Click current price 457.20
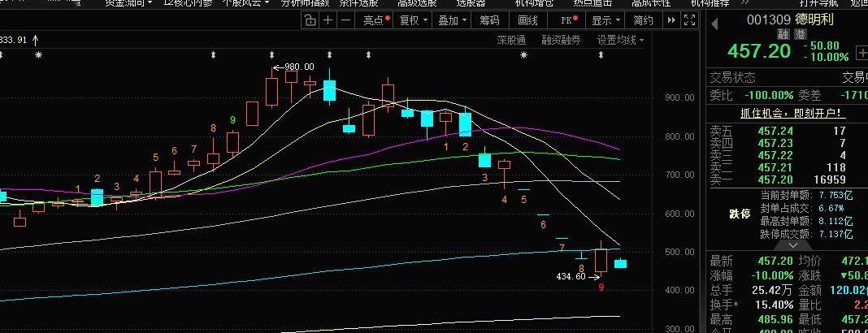 (x=759, y=51)
